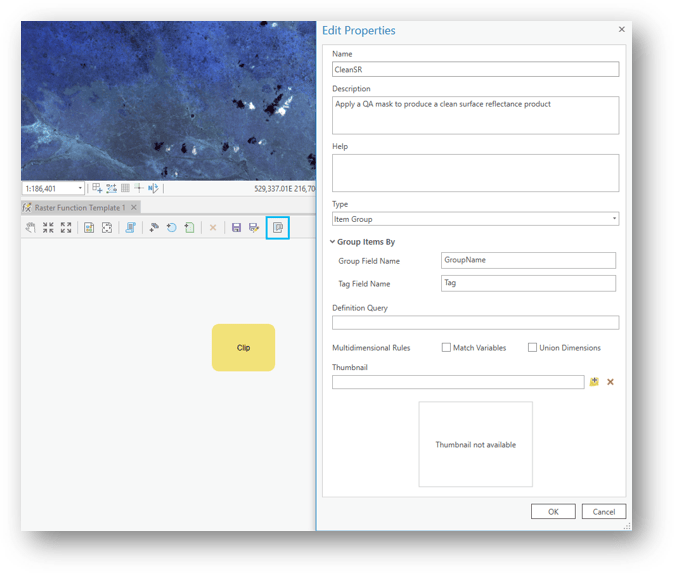The image size is (674, 573).
Task: Click the add constant green page icon
Action: pyautogui.click(x=190, y=227)
